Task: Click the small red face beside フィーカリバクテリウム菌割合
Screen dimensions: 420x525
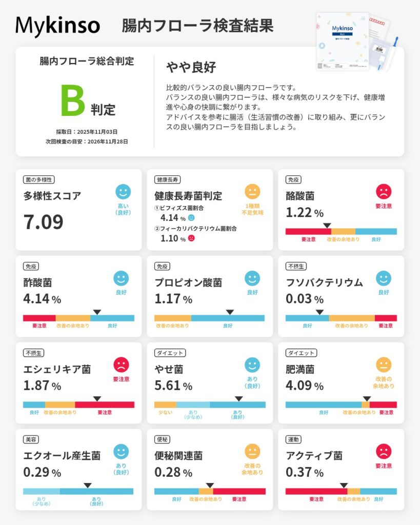Action: [191, 238]
